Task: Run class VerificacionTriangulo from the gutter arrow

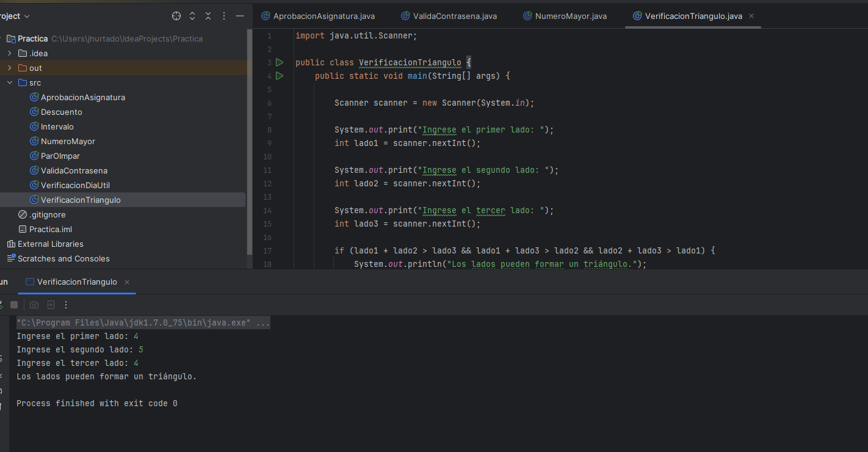Action: (280, 62)
